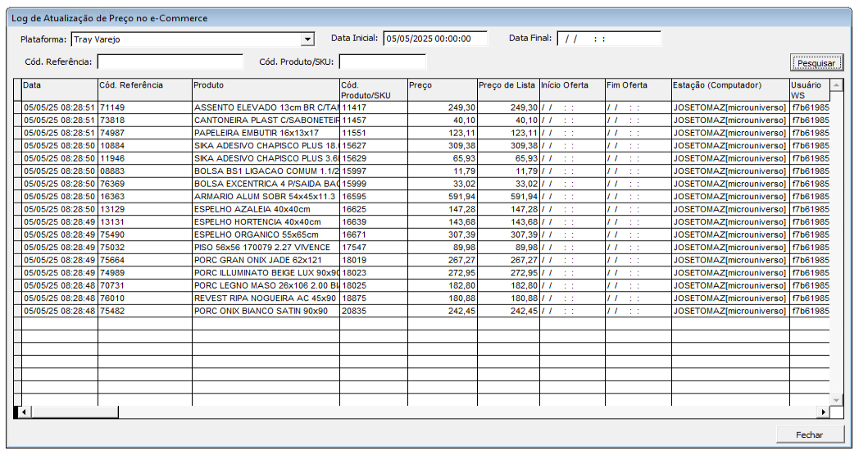Image resolution: width=868 pixels, height=460 pixels.
Task: Click the Fim Oferta column header
Action: pos(639,89)
